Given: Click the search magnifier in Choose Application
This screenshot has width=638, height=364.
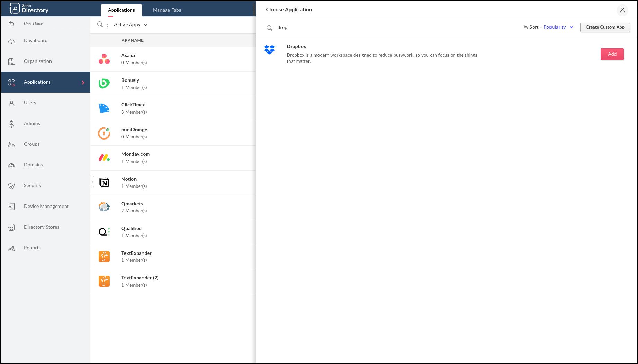Looking at the screenshot, I should coord(269,28).
